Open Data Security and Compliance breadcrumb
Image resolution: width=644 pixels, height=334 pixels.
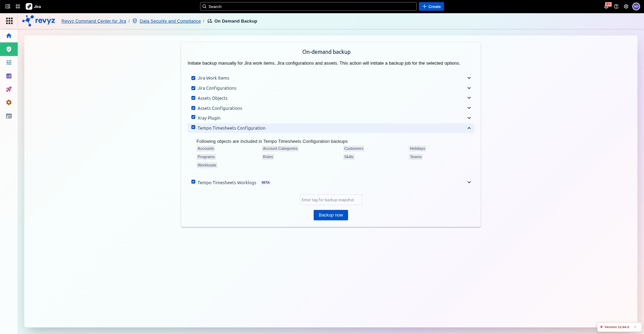(x=170, y=21)
